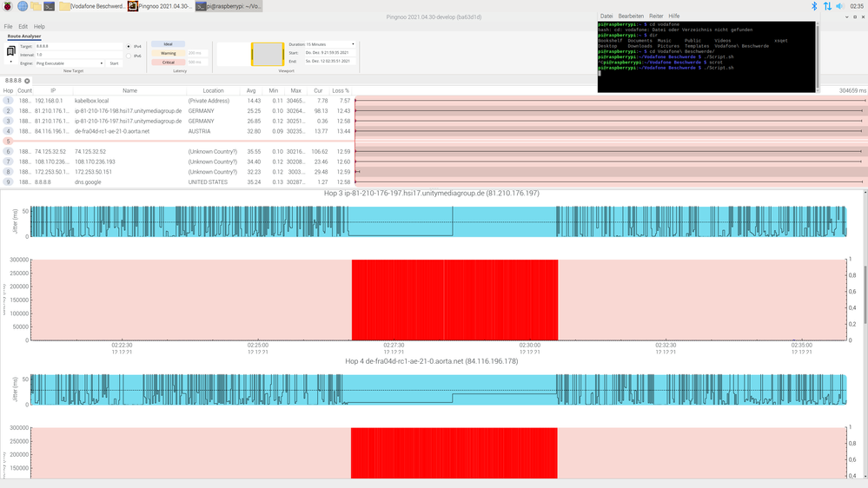Viewport: 868px width, 488px height.
Task: Open the Duration 15 Minutes dropdown
Action: click(x=330, y=44)
